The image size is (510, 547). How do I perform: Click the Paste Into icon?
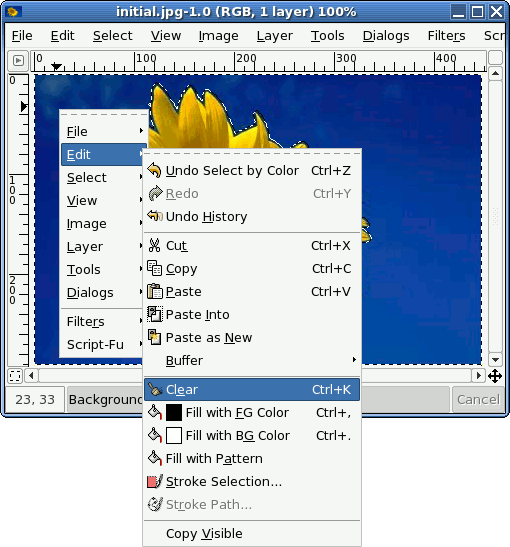point(155,314)
